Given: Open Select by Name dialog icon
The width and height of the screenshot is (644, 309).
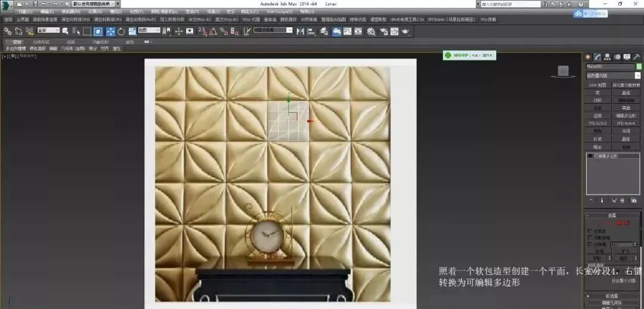Looking at the screenshot, I should 76,31.
